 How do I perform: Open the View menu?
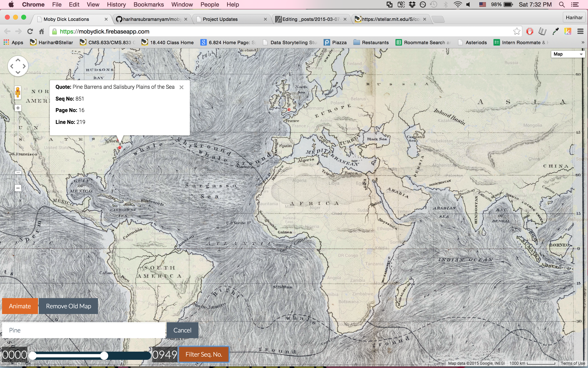(x=93, y=4)
